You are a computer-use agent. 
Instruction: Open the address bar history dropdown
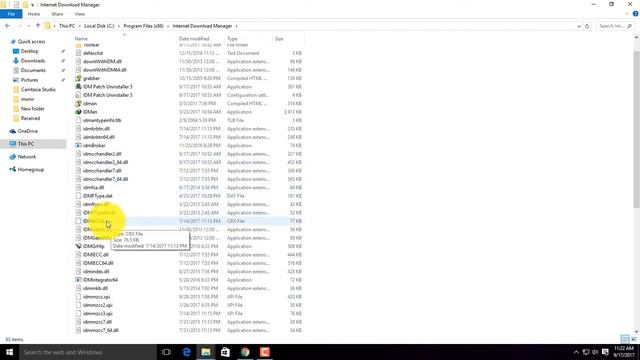pyautogui.click(x=579, y=26)
